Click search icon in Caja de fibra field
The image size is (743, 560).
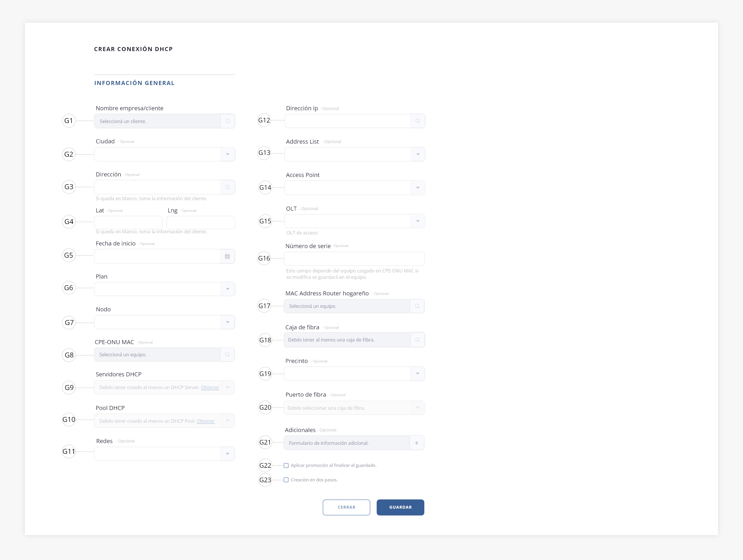tap(417, 340)
